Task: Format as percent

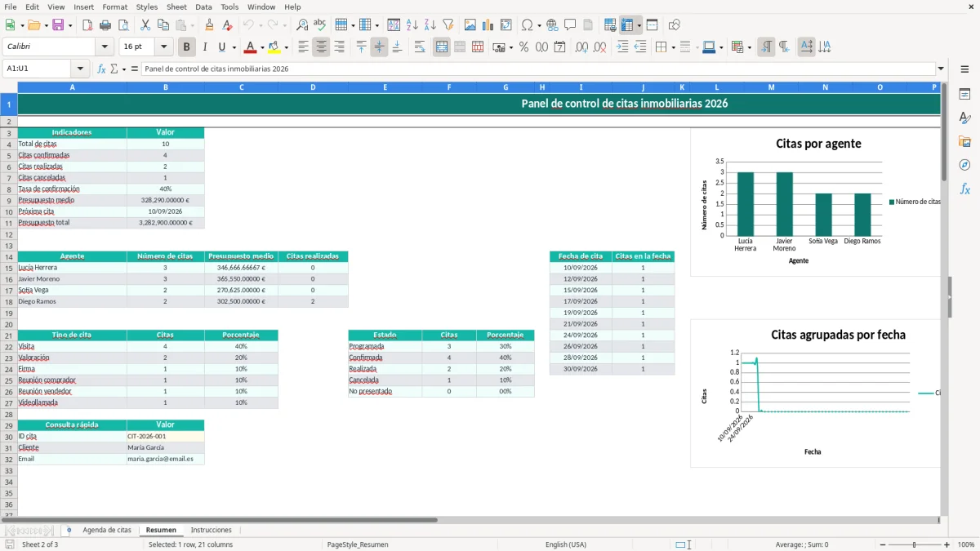Action: (523, 47)
